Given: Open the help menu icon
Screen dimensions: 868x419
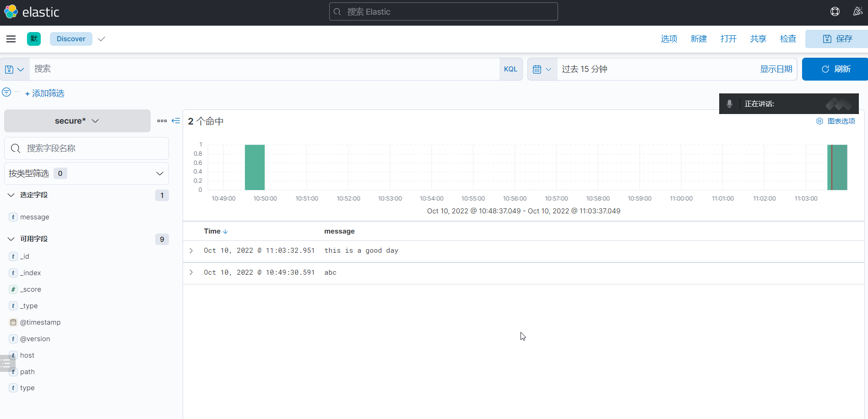Looking at the screenshot, I should click(835, 11).
